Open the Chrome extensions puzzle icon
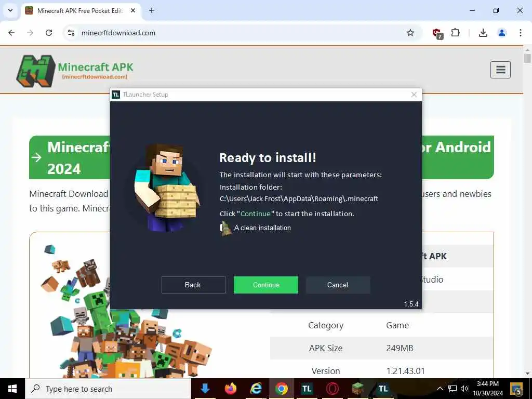Viewport: 532px width, 399px height. tap(455, 33)
